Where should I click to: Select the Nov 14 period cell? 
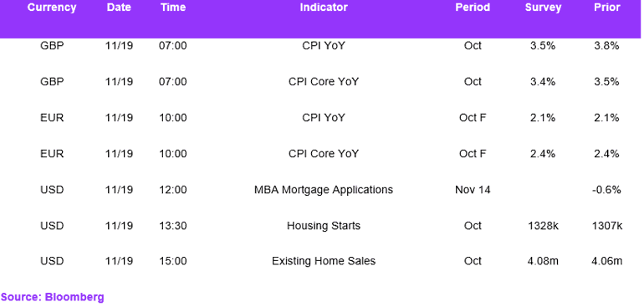473,190
